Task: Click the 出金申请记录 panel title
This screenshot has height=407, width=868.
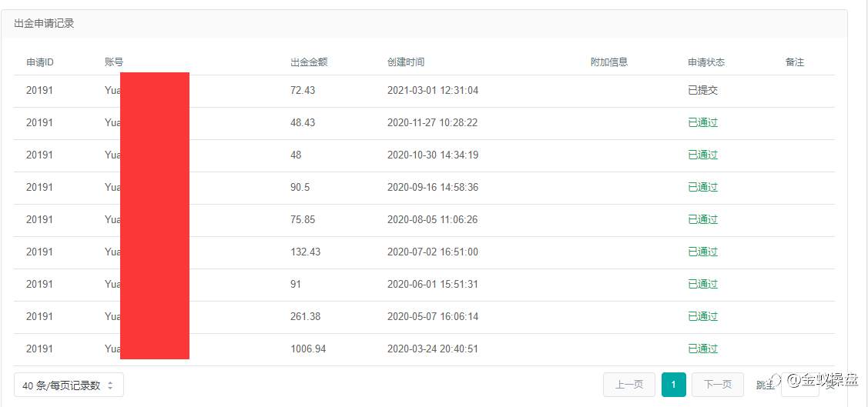Action: coord(44,24)
